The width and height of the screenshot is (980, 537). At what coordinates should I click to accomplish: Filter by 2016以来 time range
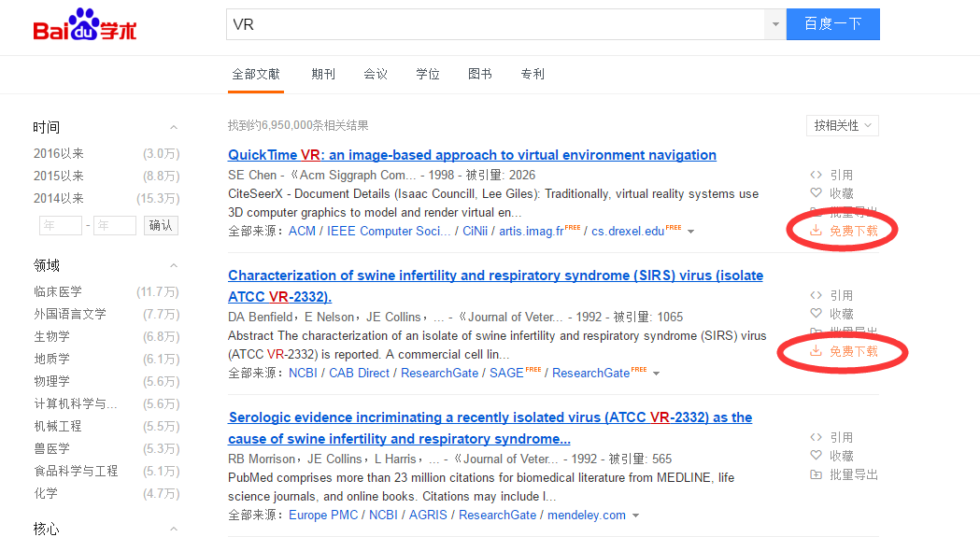pos(59,153)
